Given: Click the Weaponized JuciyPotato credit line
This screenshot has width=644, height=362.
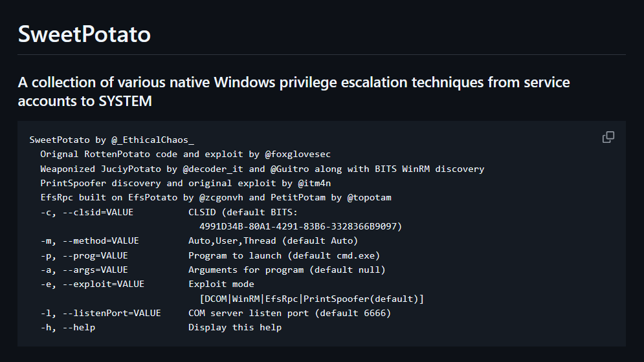Looking at the screenshot, I should pos(262,169).
